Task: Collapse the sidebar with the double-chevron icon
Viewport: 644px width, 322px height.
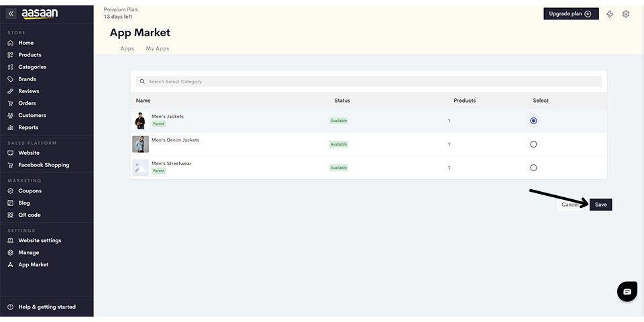Action: tap(11, 13)
